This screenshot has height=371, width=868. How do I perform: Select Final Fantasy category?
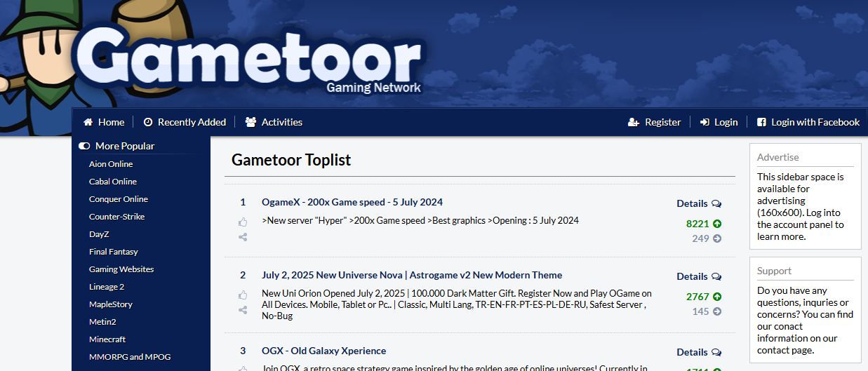(x=114, y=252)
